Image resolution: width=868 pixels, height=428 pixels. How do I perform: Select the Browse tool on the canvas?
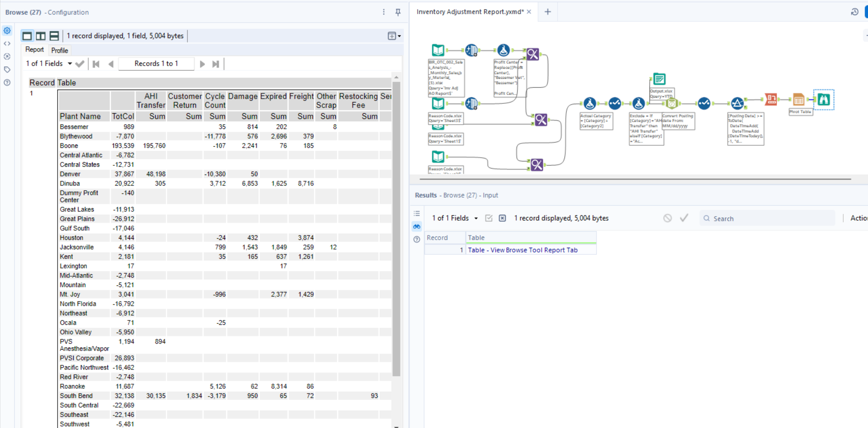(x=824, y=100)
